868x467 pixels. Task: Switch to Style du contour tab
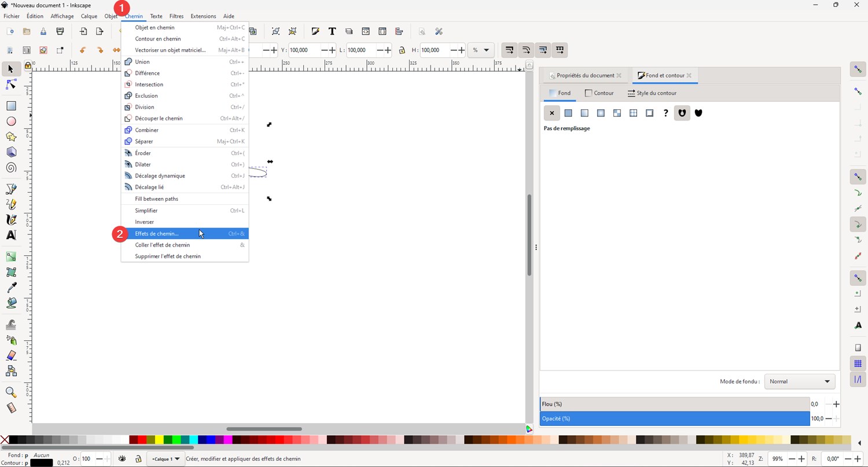coord(652,93)
